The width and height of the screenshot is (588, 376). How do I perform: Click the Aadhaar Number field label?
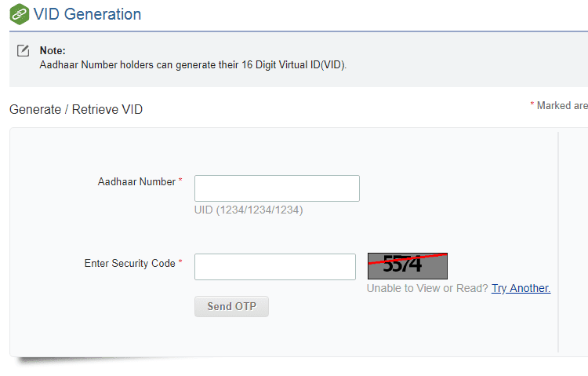(x=136, y=182)
